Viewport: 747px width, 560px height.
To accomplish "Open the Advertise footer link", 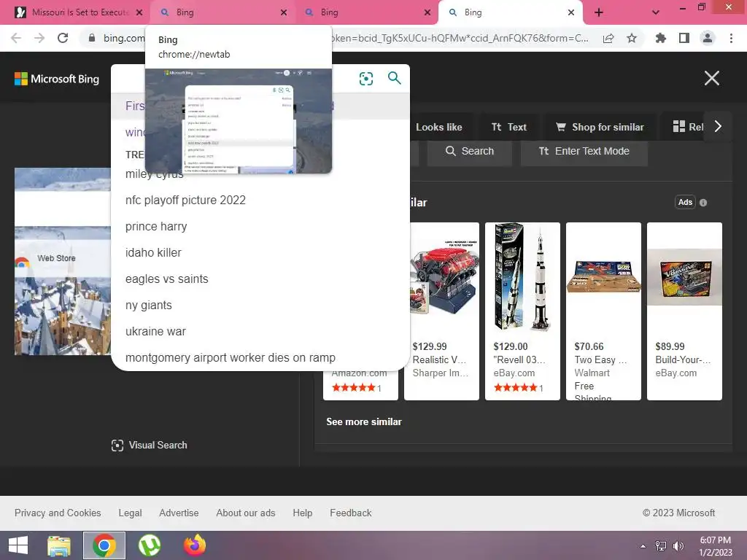I will (x=179, y=513).
